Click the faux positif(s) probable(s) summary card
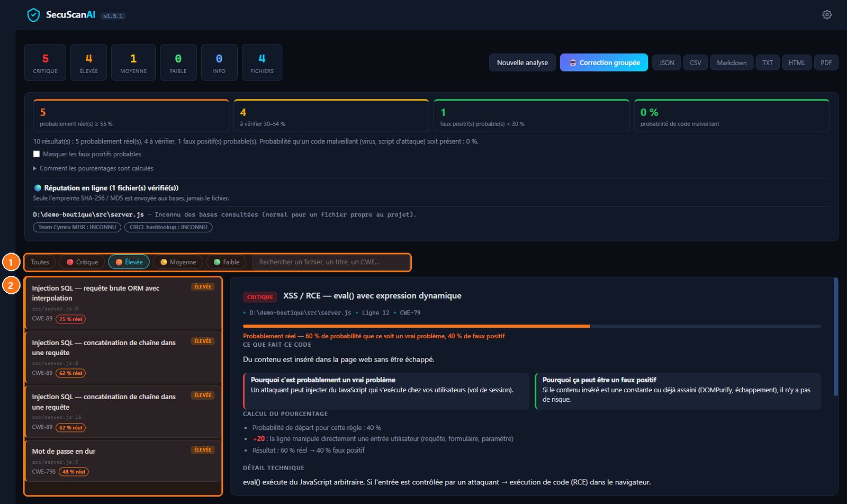 (x=531, y=115)
